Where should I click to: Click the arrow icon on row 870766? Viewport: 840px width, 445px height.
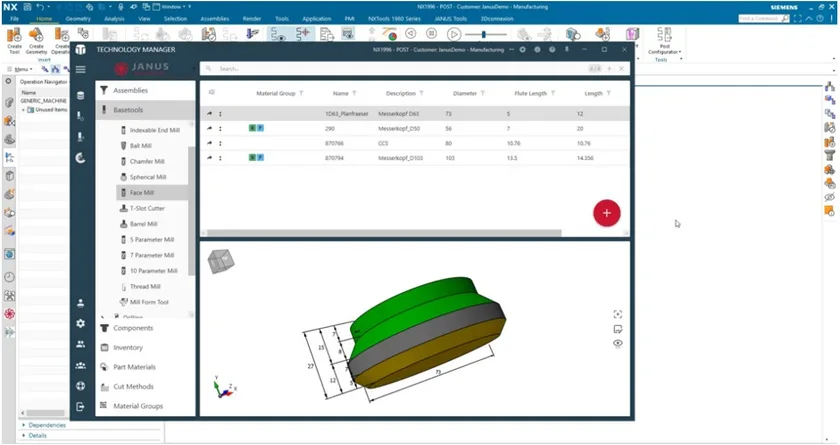[209, 143]
